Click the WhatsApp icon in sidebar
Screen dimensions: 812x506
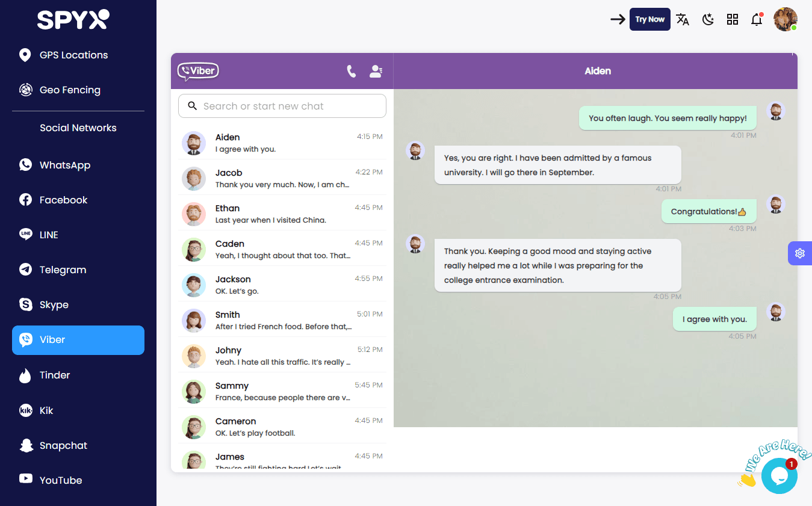[x=25, y=165]
